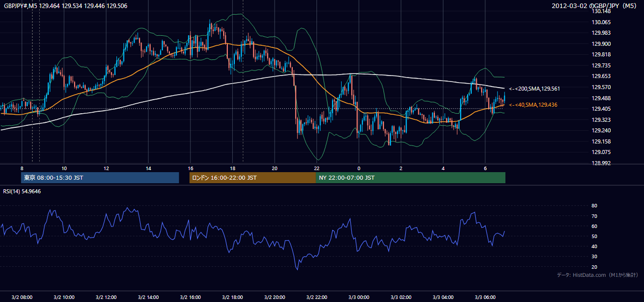Click hour tick 6 under the price chart
The image size is (644, 302).
(485, 168)
